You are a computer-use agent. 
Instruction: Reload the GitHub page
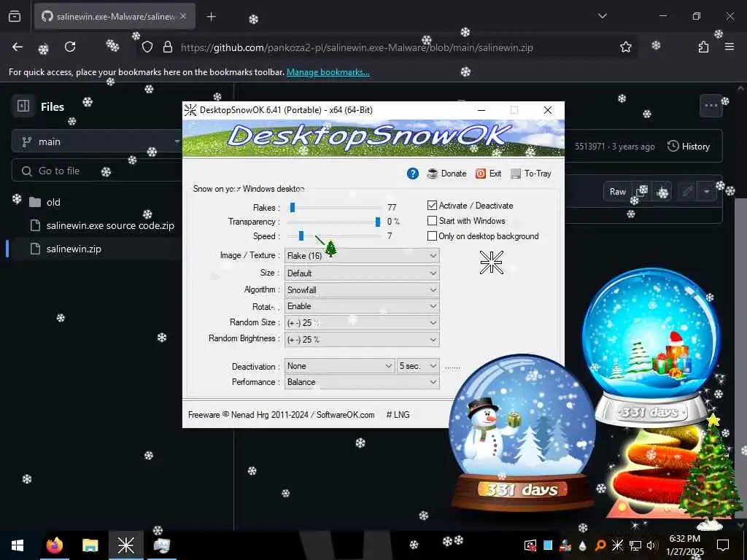70,47
